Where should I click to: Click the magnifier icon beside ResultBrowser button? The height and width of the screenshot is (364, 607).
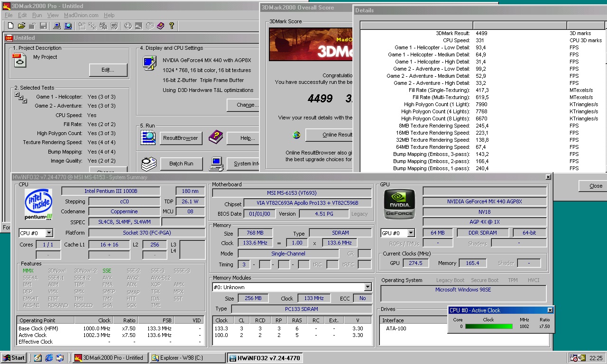point(148,137)
